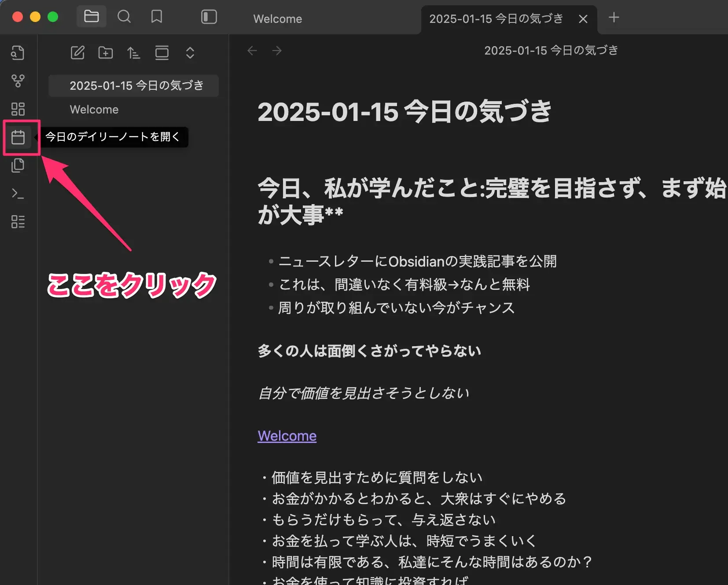Open the bookmarks icon

click(157, 17)
